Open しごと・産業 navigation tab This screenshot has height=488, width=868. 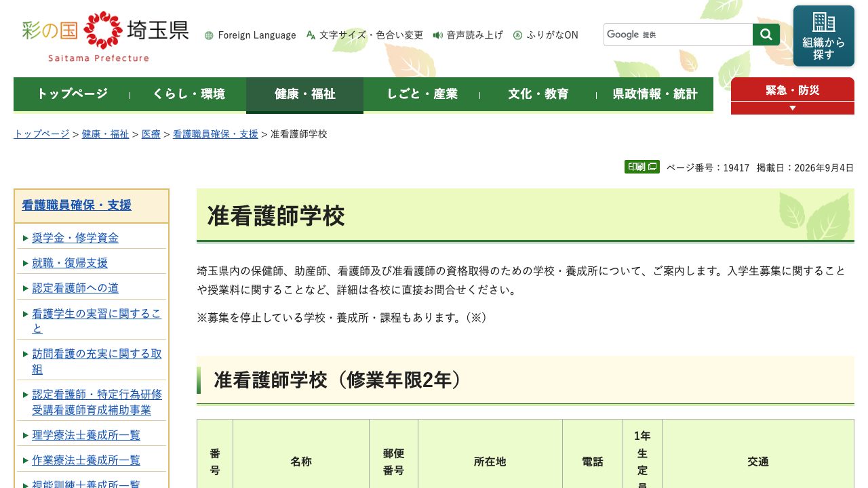(x=422, y=94)
